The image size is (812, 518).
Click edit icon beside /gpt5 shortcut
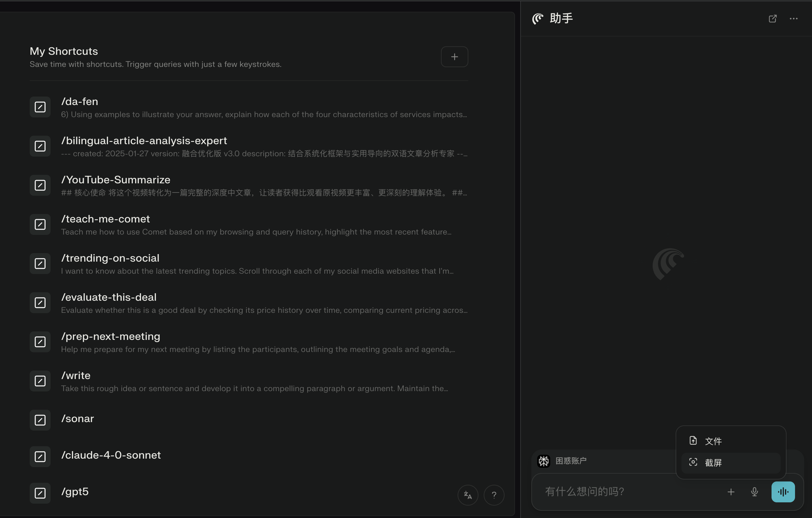40,493
